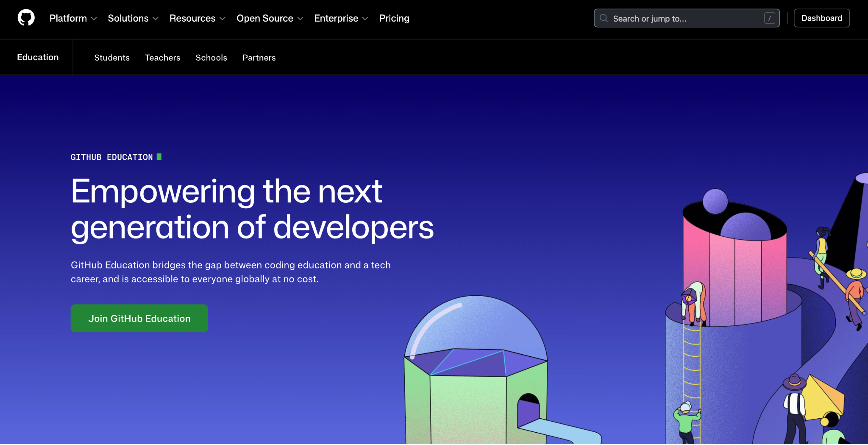
Task: Expand the Platform dropdown menu
Action: tap(73, 18)
